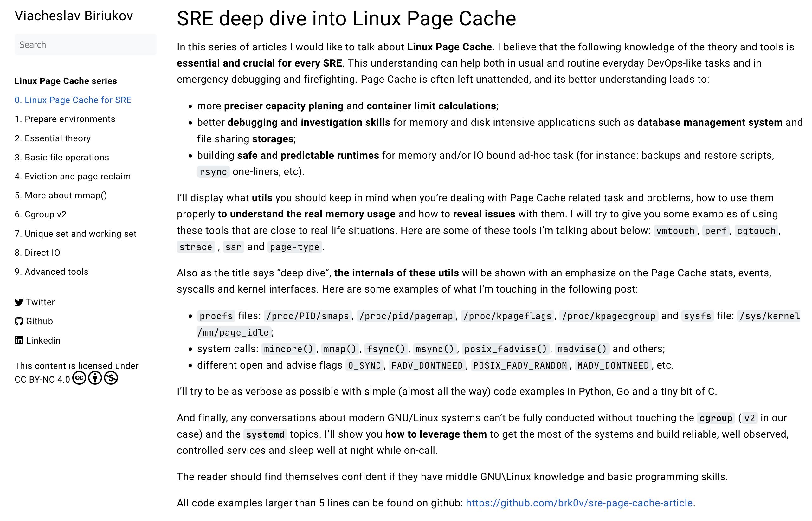Viewport: 812px width, 521px height.
Task: Click the non-commercial license icon
Action: pos(111,378)
